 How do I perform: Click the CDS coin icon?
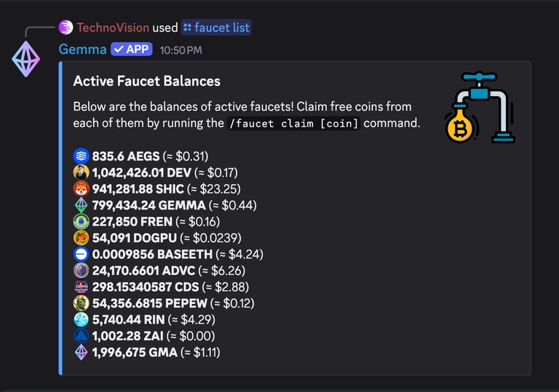tap(81, 287)
